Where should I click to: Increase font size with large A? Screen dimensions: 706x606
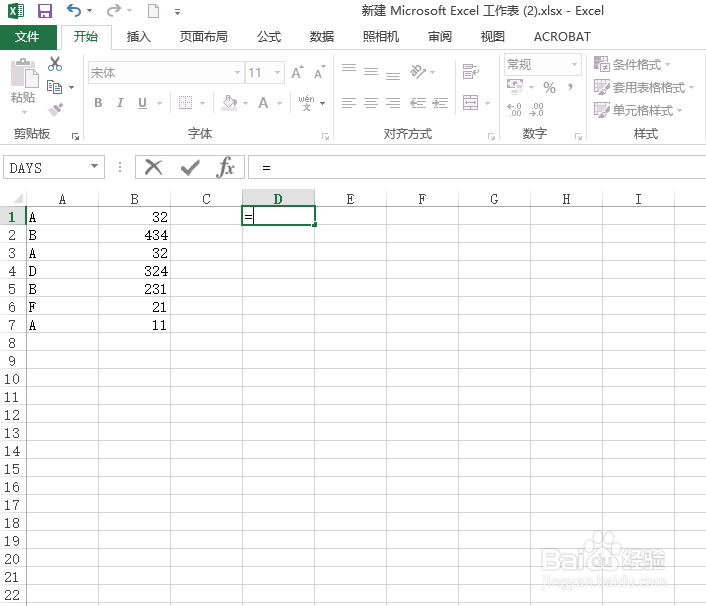click(x=297, y=72)
